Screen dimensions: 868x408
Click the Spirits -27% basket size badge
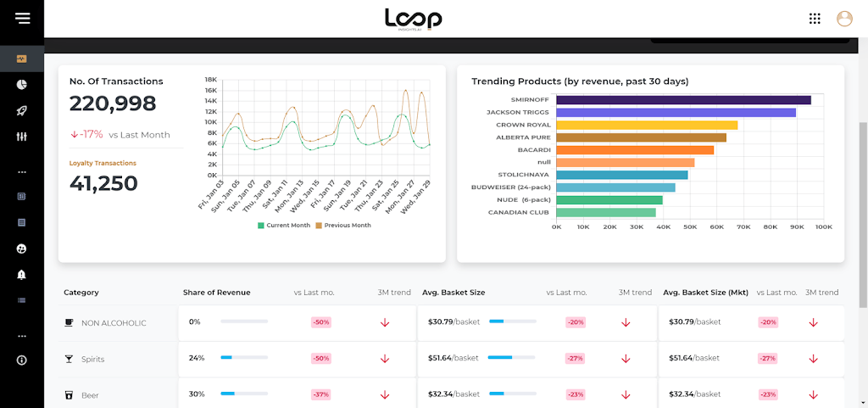click(575, 359)
